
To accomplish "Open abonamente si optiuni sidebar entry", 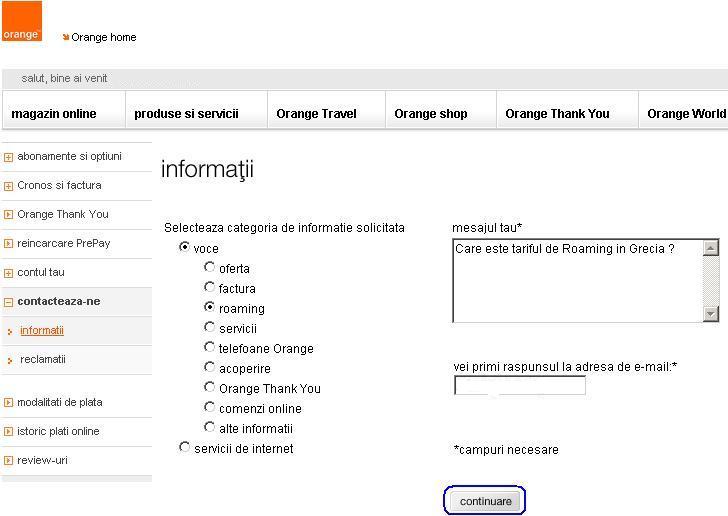I will (69, 157).
